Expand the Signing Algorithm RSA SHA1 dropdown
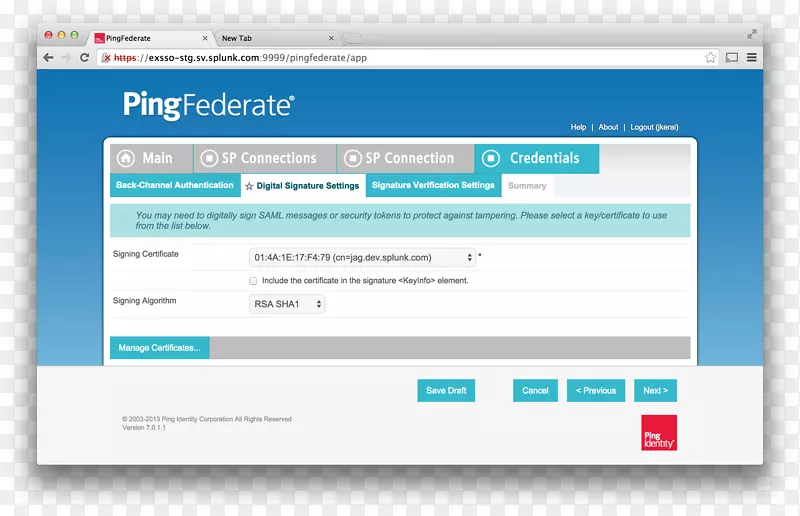The image size is (800, 516). click(x=287, y=304)
